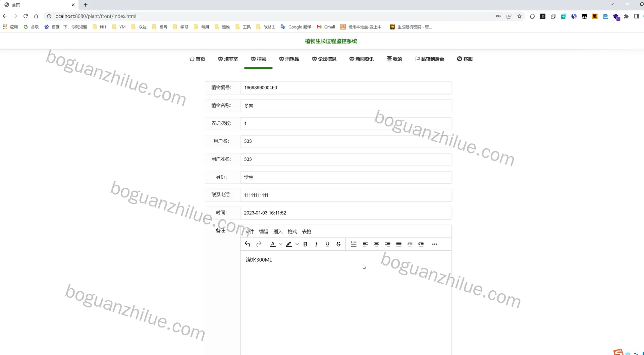The height and width of the screenshot is (355, 644).
Task: Open the Gmail bookmark
Action: point(326,27)
